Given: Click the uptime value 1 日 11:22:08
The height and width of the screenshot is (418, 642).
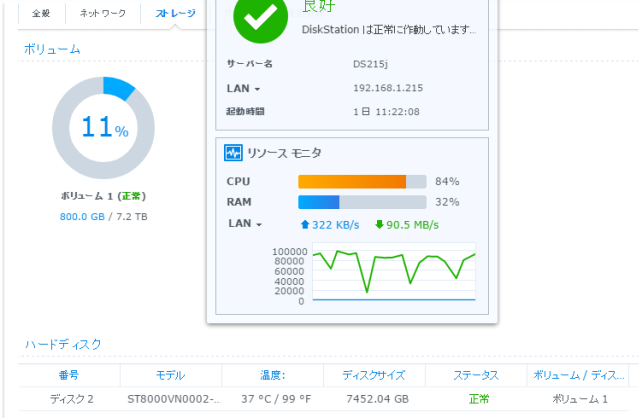Looking at the screenshot, I should pyautogui.click(x=386, y=112).
